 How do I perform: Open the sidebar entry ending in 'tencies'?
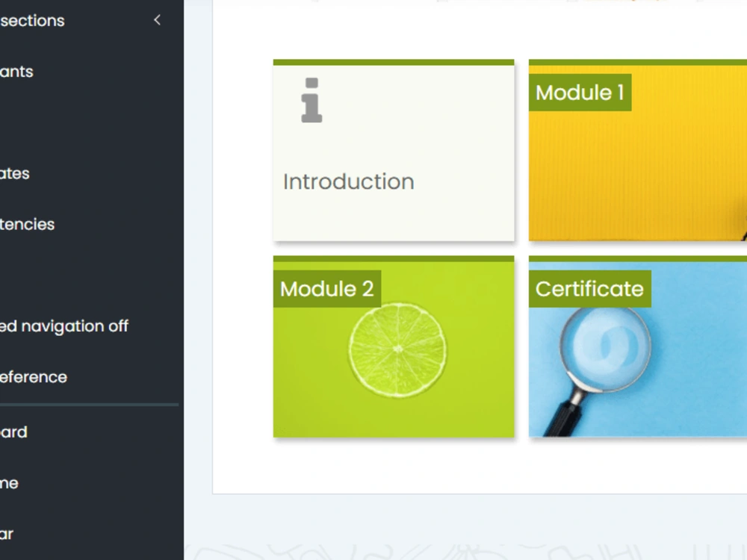coord(27,224)
